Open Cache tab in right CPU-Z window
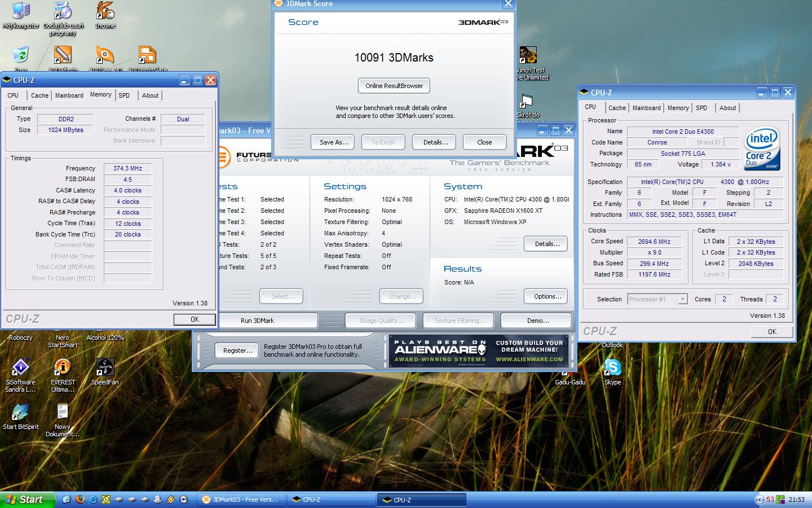This screenshot has width=812, height=508. [617, 108]
